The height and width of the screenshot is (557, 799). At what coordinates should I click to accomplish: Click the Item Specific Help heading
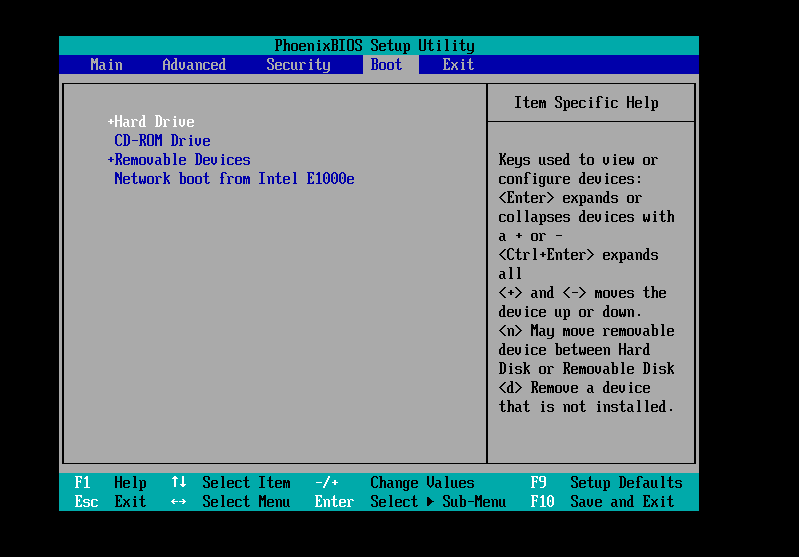pos(586,103)
